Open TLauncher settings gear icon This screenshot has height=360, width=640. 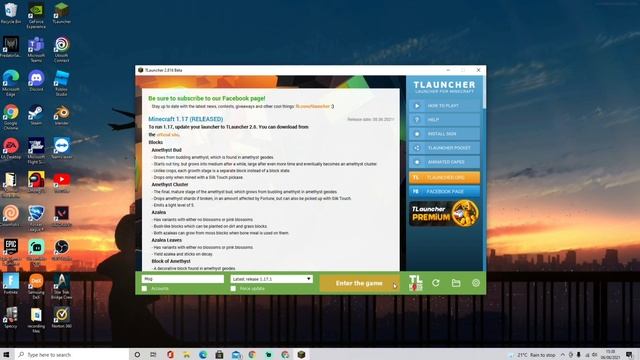pyautogui.click(x=476, y=283)
